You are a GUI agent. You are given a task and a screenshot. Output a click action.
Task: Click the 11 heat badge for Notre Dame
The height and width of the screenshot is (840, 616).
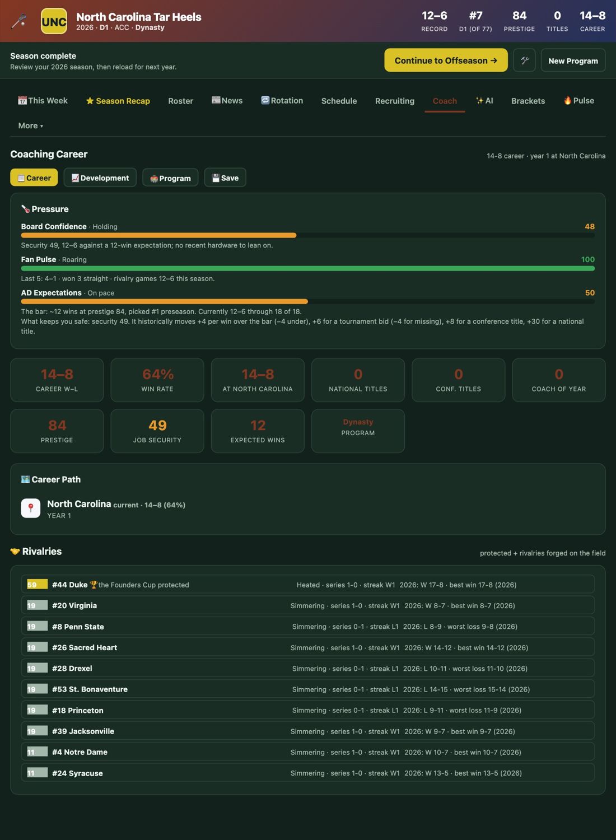pyautogui.click(x=38, y=752)
